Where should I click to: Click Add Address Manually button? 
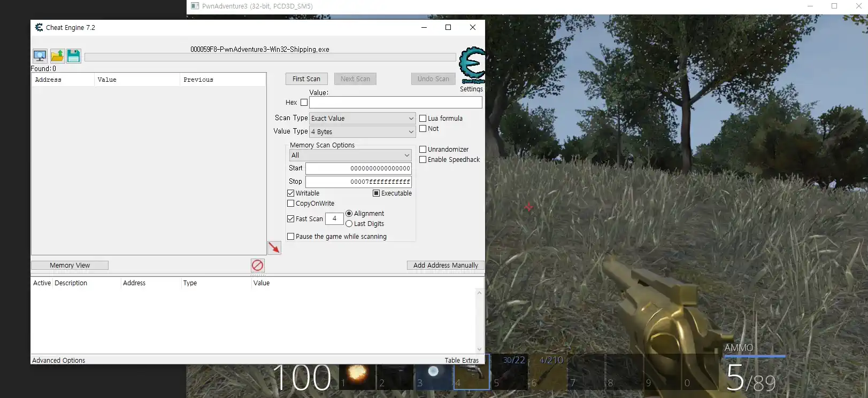pyautogui.click(x=445, y=266)
